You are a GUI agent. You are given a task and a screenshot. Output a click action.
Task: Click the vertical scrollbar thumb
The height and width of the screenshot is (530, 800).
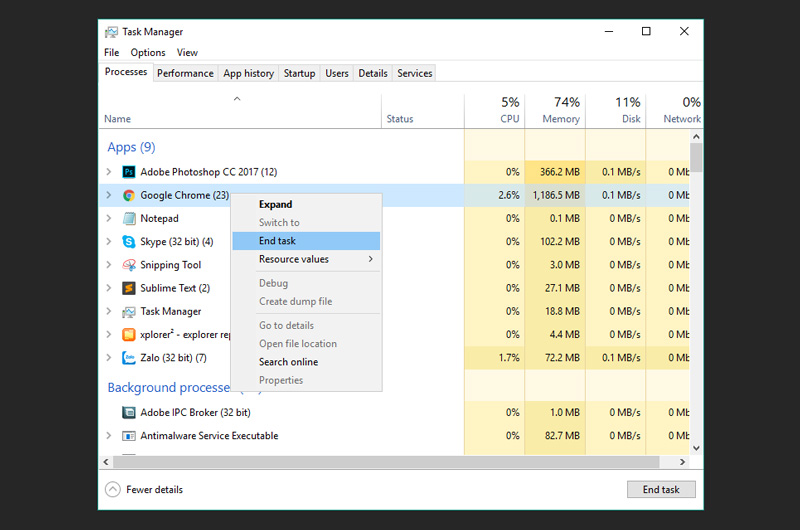pos(696,158)
